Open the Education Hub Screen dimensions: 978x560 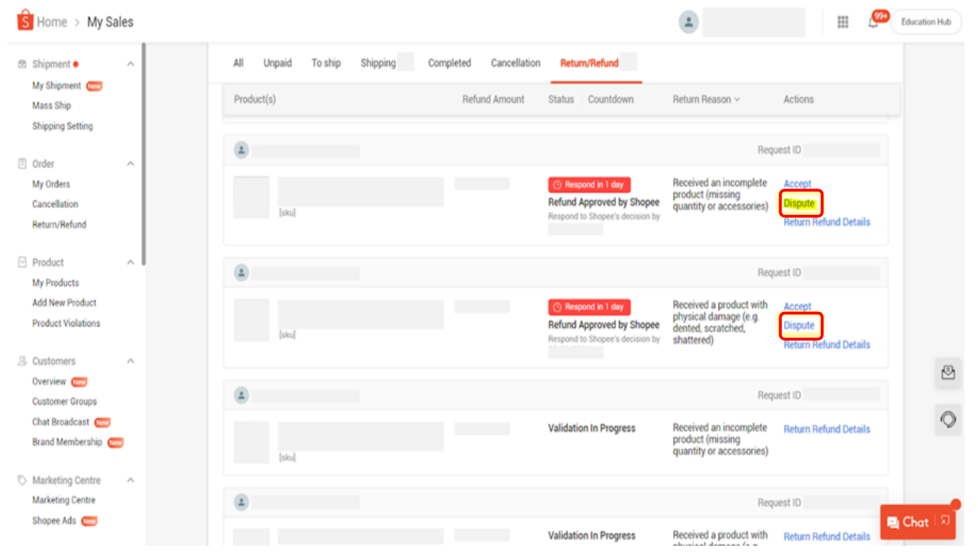pos(926,21)
